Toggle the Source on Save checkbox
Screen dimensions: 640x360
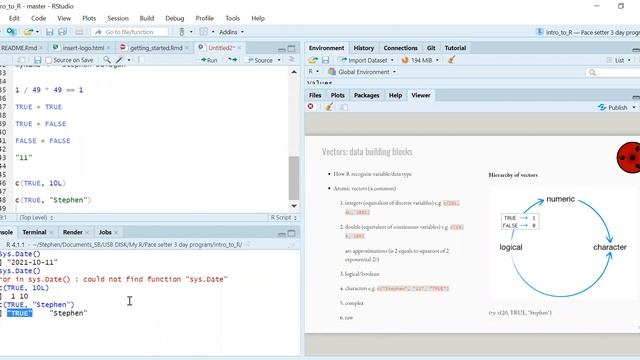pyautogui.click(x=49, y=60)
